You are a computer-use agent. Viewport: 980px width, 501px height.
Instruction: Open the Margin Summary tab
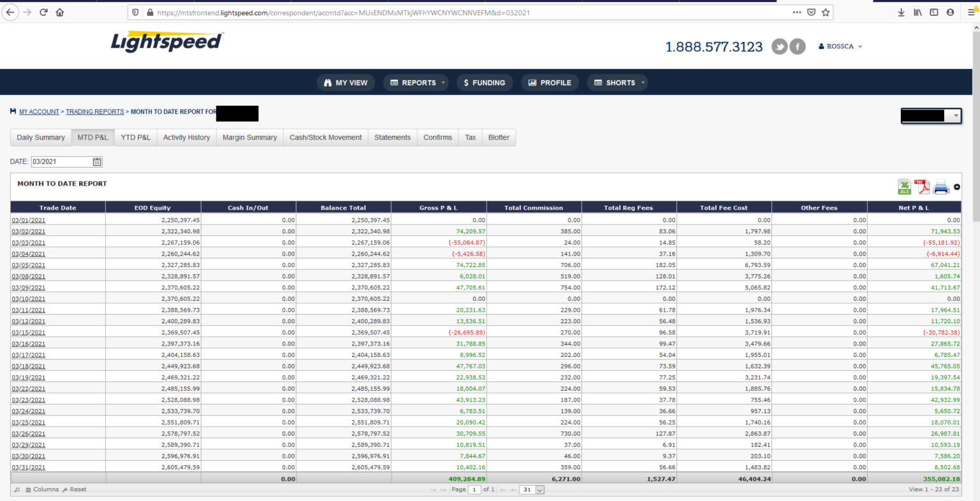pyautogui.click(x=249, y=137)
